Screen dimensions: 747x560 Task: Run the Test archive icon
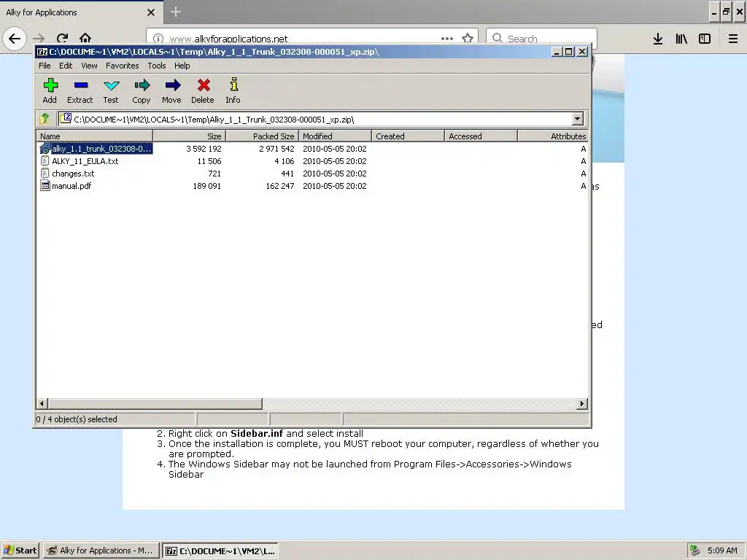111,86
